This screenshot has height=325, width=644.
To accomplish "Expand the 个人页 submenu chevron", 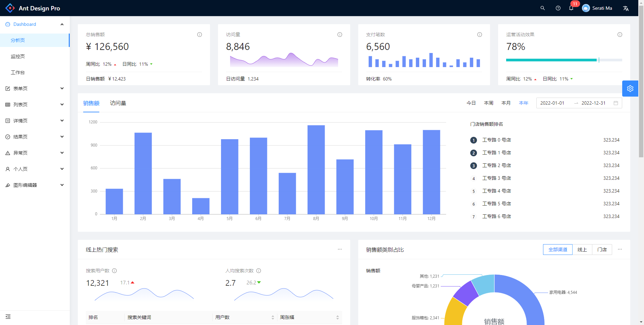I will 62,169.
